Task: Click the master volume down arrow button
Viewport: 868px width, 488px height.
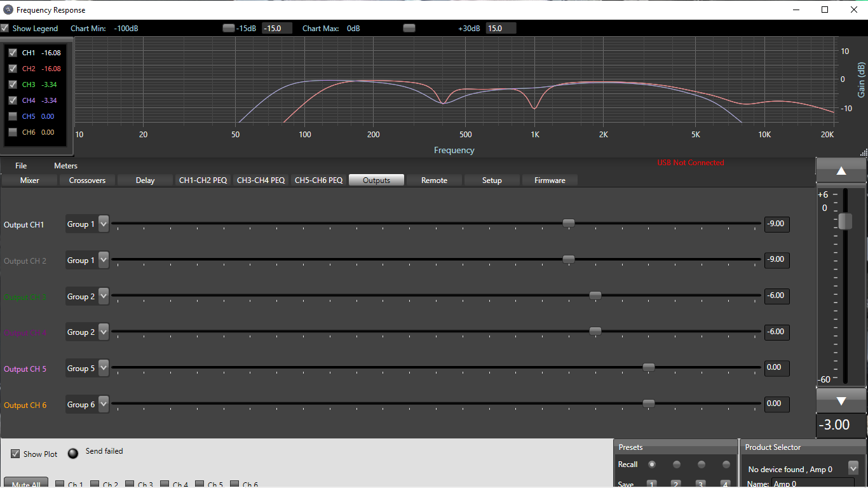Action: pos(841,400)
